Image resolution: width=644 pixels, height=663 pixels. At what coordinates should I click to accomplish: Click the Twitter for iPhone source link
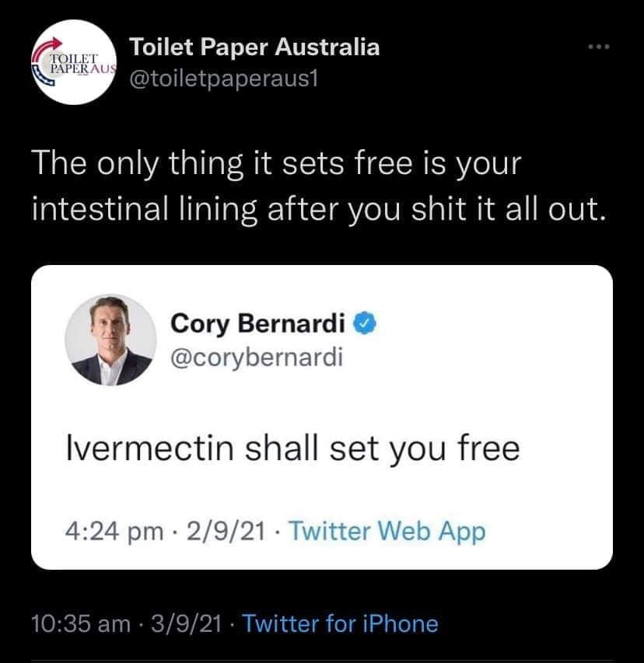pos(340,623)
